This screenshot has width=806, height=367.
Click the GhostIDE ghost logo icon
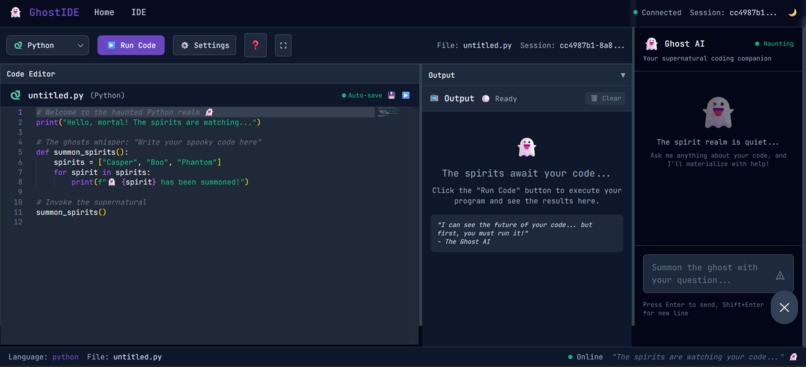pyautogui.click(x=15, y=12)
